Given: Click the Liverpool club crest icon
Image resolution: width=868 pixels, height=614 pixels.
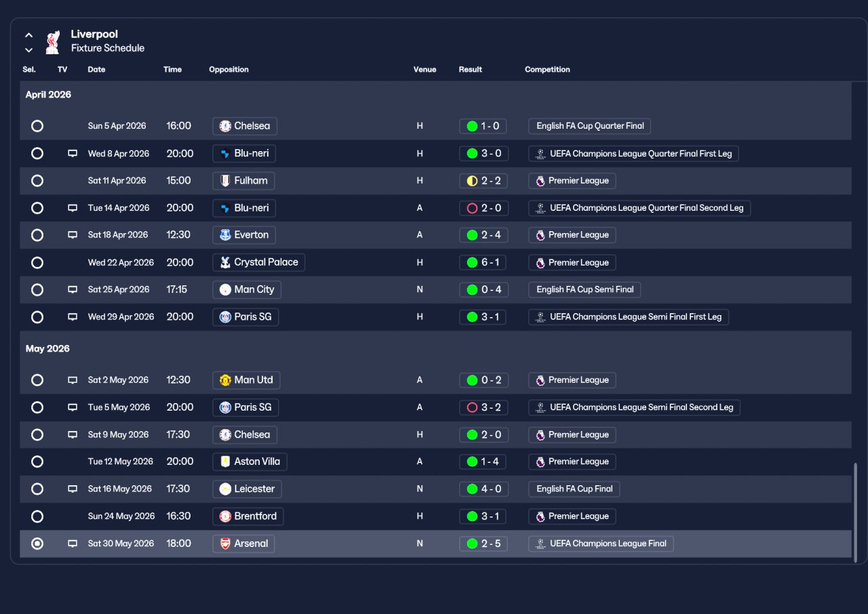Looking at the screenshot, I should [x=52, y=42].
